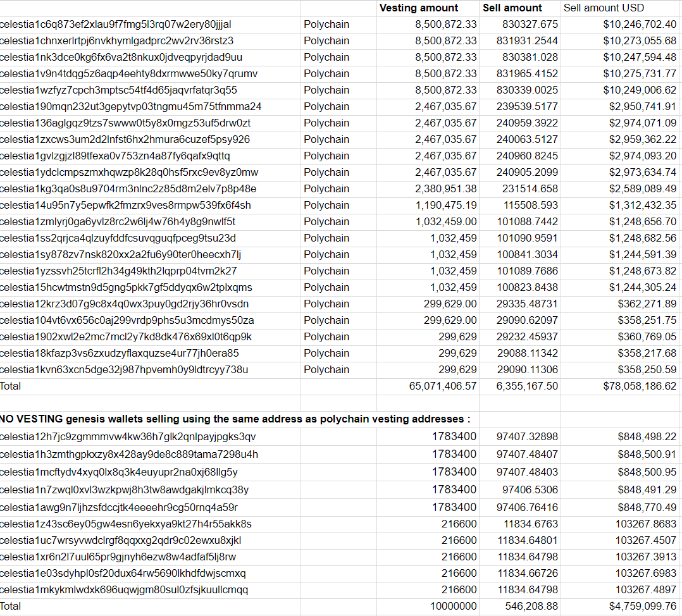Click address celestia1awg9n7ljhzsfdccjtk4eeeehr9cg50rnq4a59r
The height and width of the screenshot is (616, 682).
[x=119, y=508]
